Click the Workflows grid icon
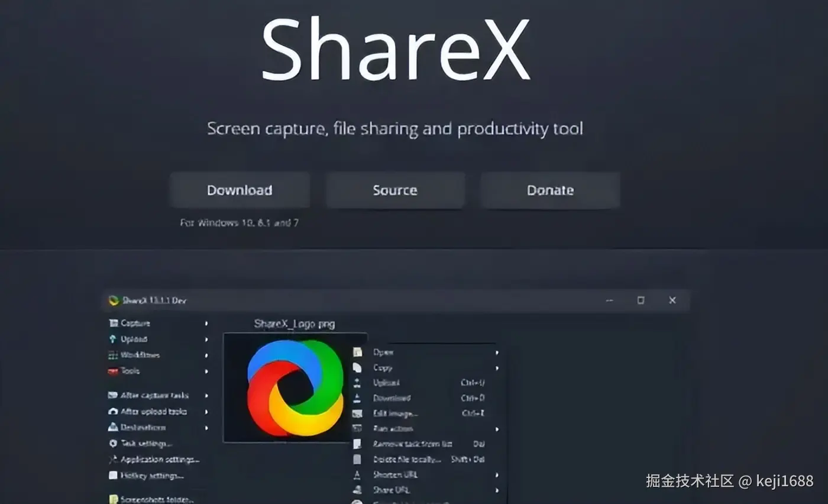Screen dimensions: 828x504 click(113, 355)
